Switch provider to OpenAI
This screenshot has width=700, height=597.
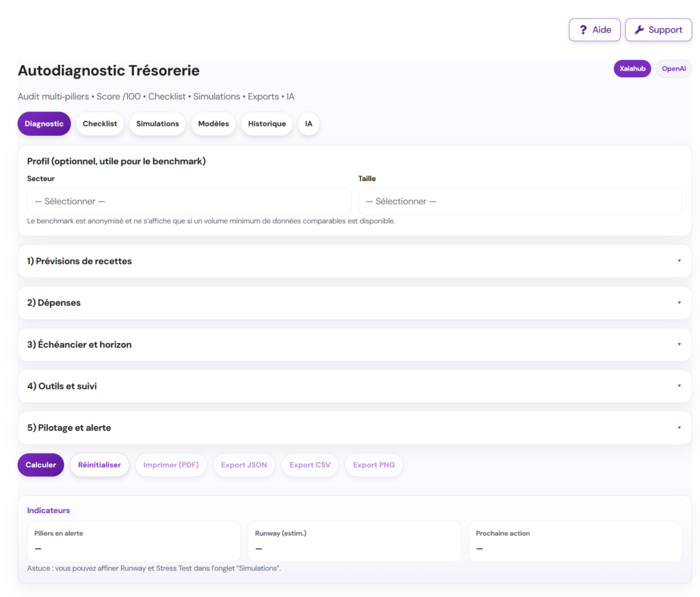673,69
